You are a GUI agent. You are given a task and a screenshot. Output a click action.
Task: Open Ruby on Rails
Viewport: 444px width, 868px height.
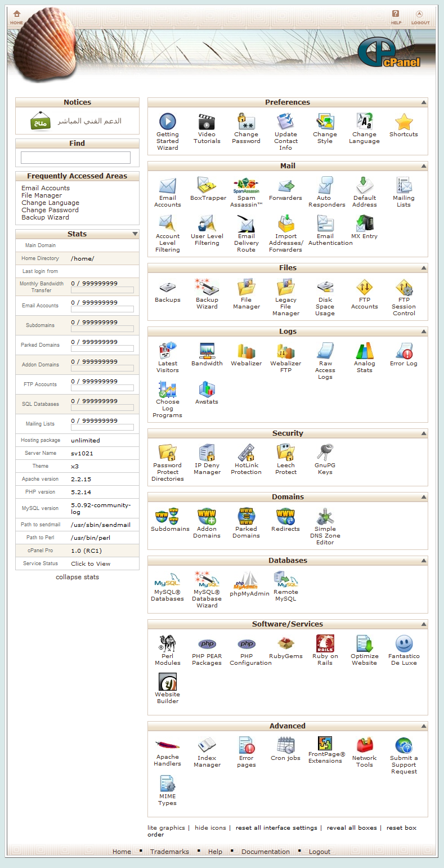pos(325,643)
